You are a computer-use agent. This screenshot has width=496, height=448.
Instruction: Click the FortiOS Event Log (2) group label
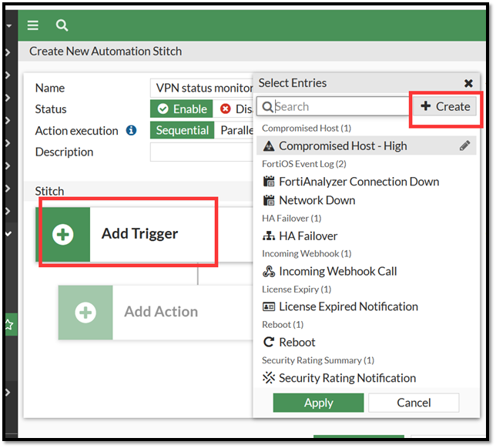pos(304,164)
